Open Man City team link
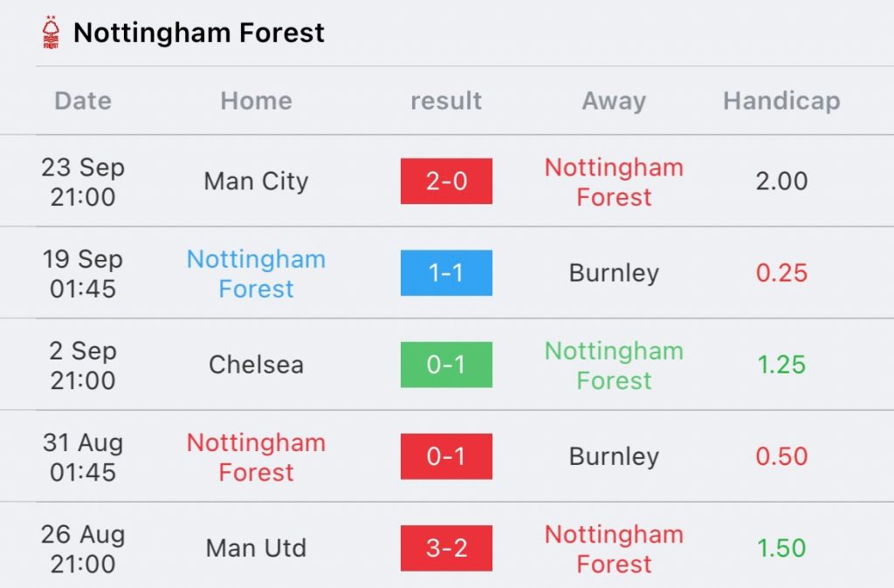894x588 pixels. coord(256,181)
